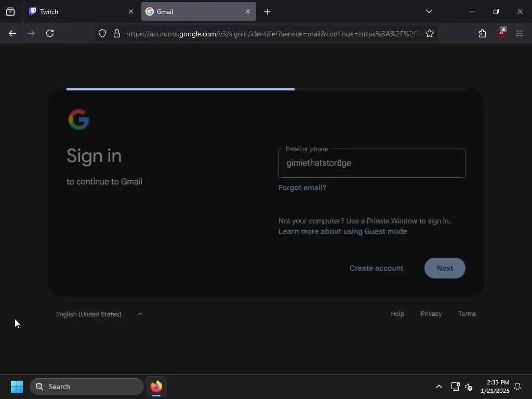Open notifications bell icon
This screenshot has height=399, width=532.
517,387
